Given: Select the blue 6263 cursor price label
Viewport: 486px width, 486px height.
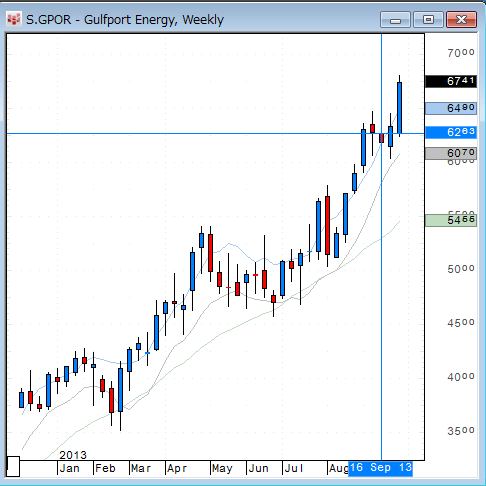Looking at the screenshot, I should point(451,132).
